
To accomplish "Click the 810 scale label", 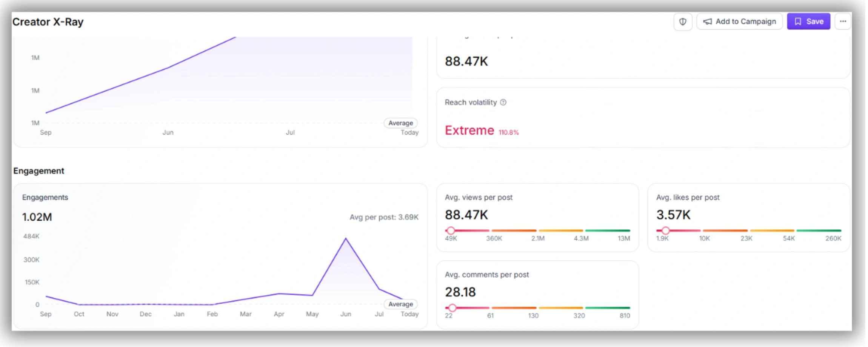I will [625, 316].
